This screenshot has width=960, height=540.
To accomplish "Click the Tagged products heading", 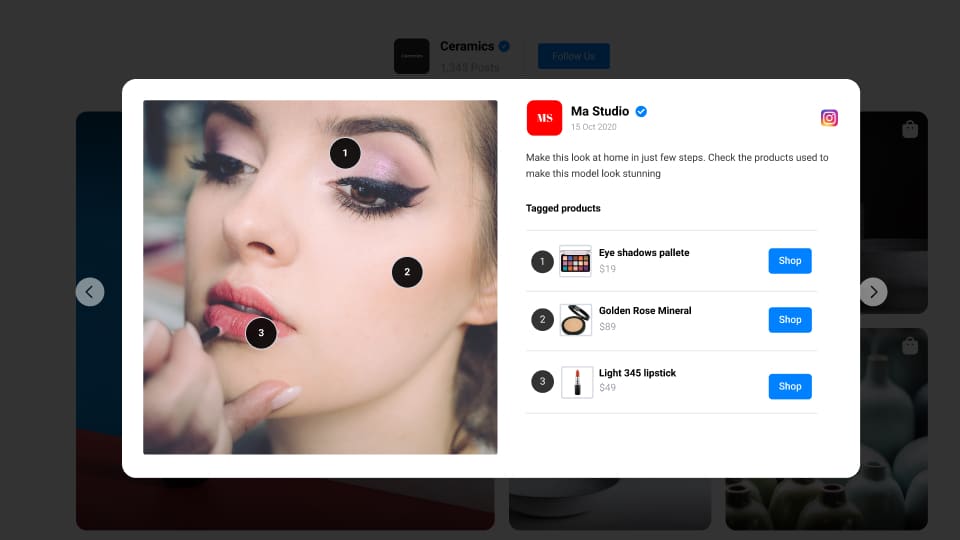I will 563,208.
